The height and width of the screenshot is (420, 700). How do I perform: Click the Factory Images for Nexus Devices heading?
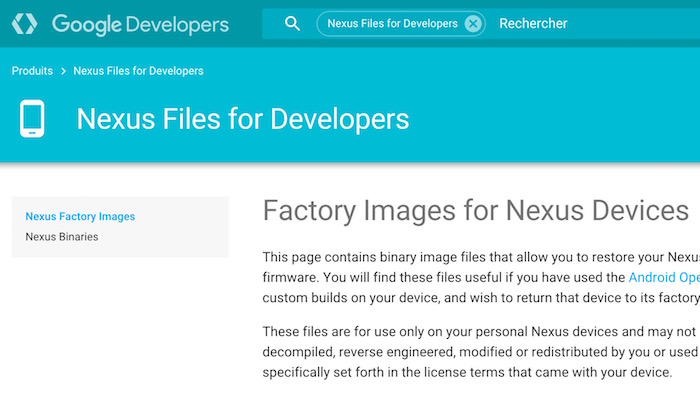click(475, 210)
